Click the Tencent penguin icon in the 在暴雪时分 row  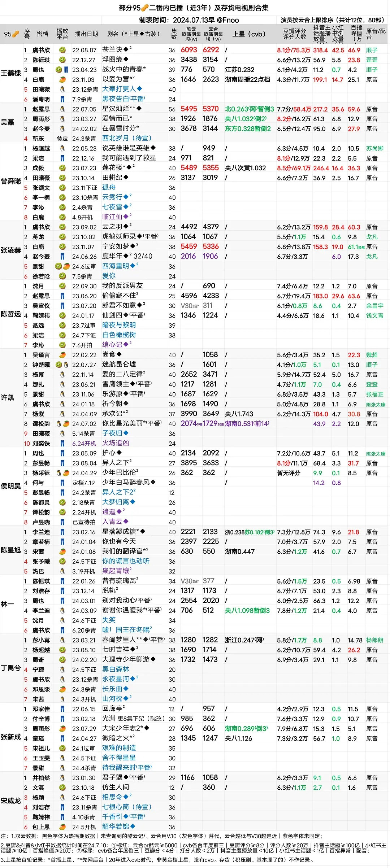click(62, 129)
